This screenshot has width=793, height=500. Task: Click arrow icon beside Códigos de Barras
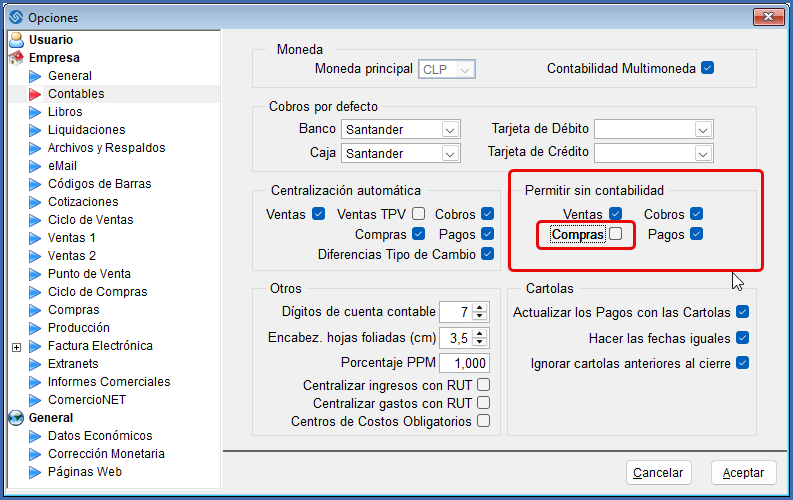35,184
